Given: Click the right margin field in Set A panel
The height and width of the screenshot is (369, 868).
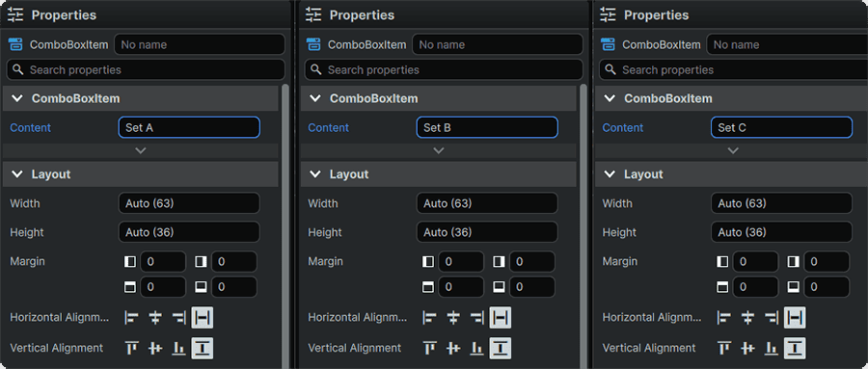Looking at the screenshot, I should click(x=233, y=261).
